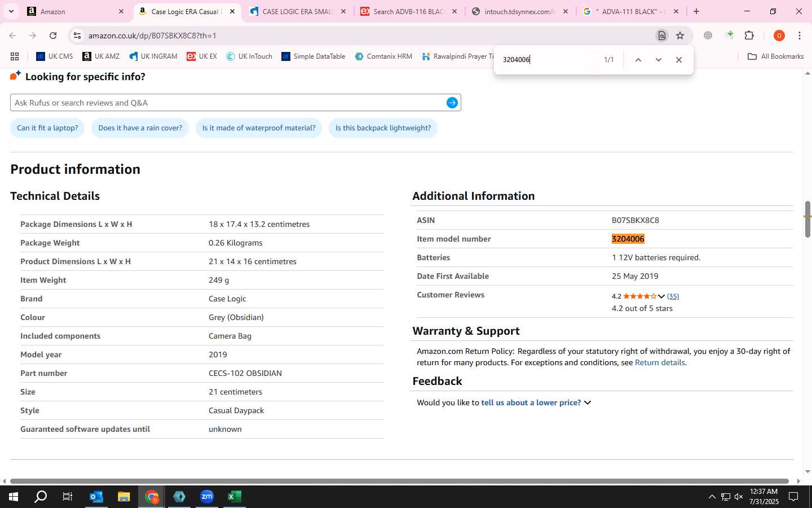Select 'Is this backpack lightweight?' suggestion
The width and height of the screenshot is (812, 508).
click(x=383, y=128)
